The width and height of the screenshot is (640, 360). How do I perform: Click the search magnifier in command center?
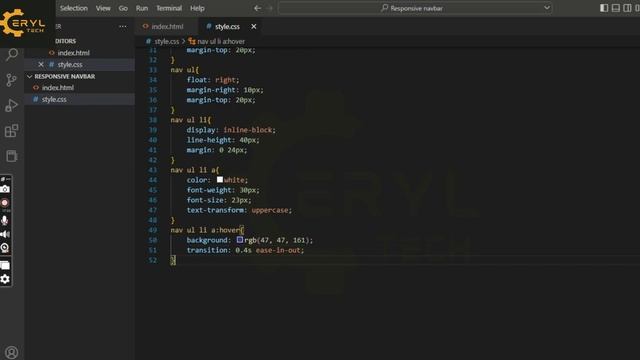[384, 8]
